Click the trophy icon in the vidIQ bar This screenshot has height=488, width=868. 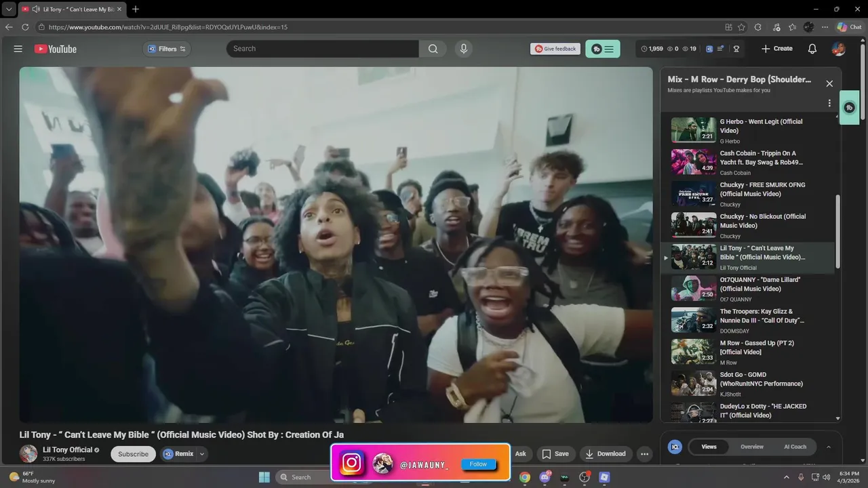pos(736,49)
